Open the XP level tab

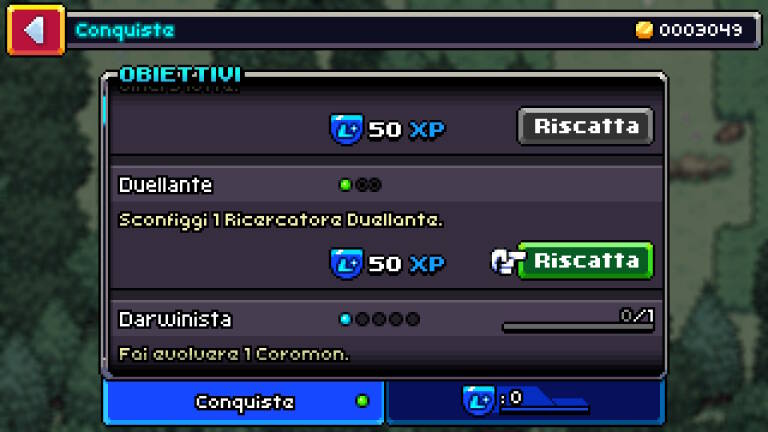point(525,402)
